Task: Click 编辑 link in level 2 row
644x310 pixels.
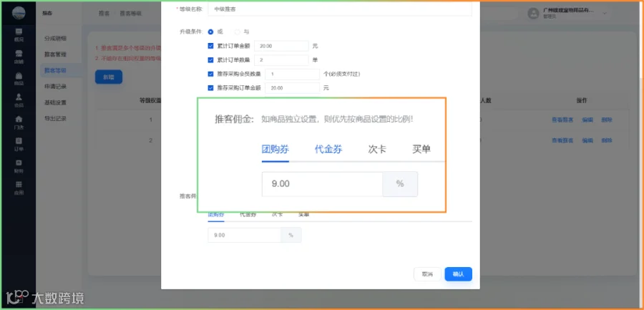Action: [x=587, y=140]
